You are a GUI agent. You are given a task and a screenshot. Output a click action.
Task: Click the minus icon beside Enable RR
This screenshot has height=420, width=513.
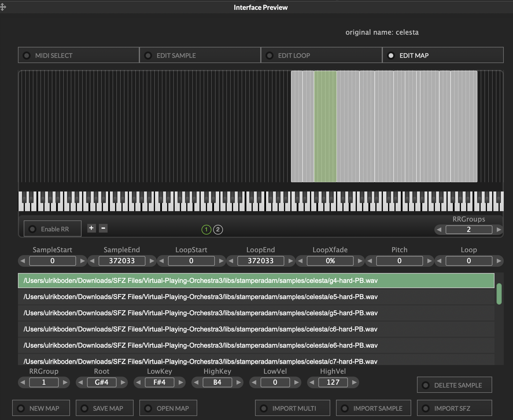click(x=103, y=228)
